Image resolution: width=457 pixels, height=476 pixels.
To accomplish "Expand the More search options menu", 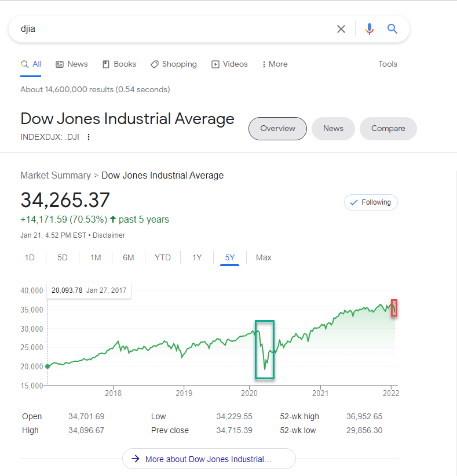I will (x=275, y=64).
